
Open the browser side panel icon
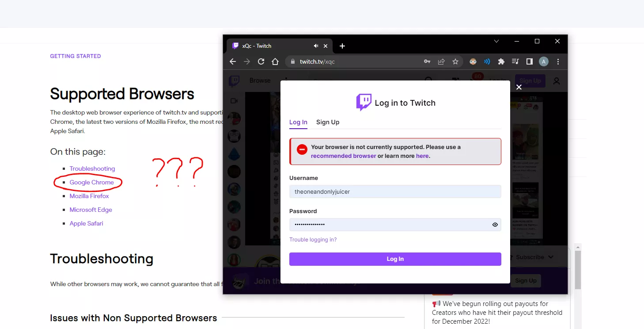click(529, 61)
